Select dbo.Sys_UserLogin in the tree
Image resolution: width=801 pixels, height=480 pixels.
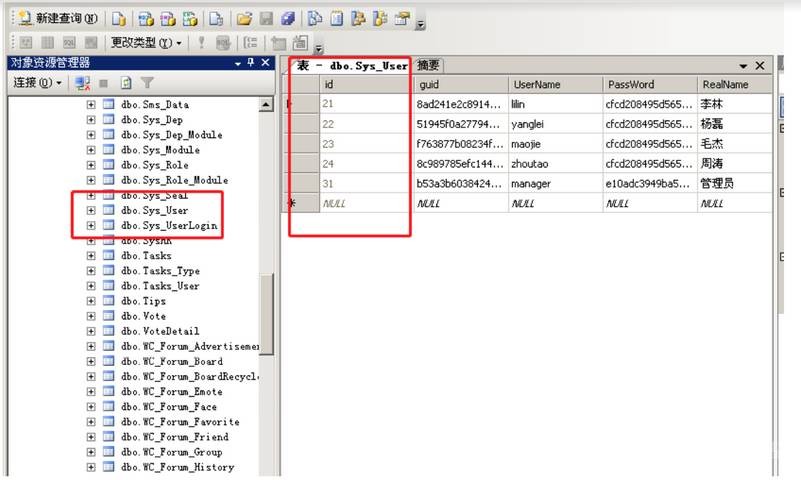[x=169, y=226]
